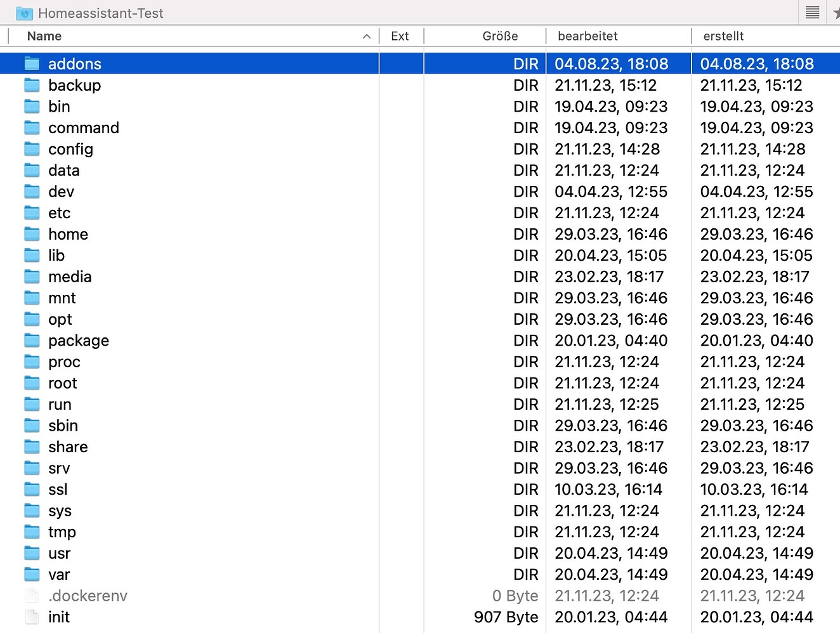Screen dimensions: 840x633
Task: Click the blue folder icon next to backup
Action: [x=32, y=85]
